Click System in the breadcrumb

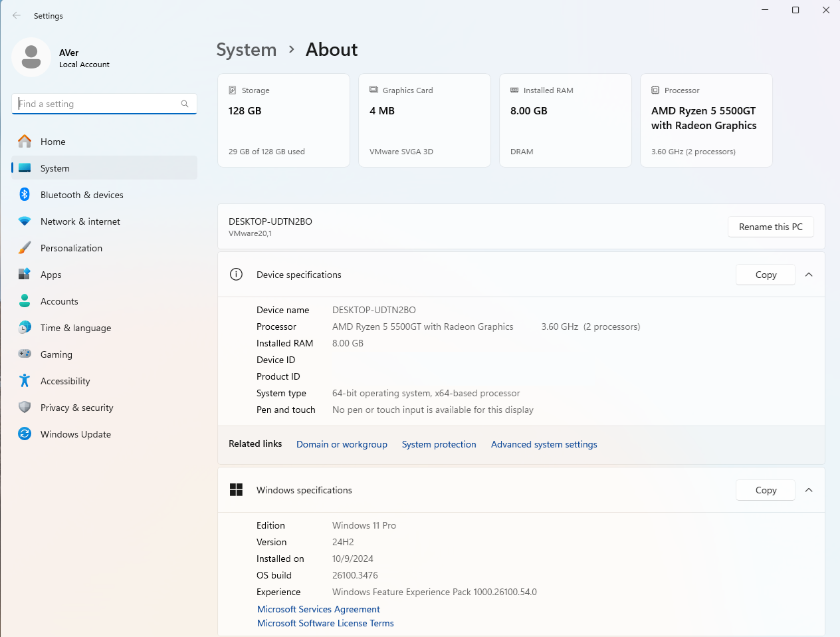tap(247, 49)
